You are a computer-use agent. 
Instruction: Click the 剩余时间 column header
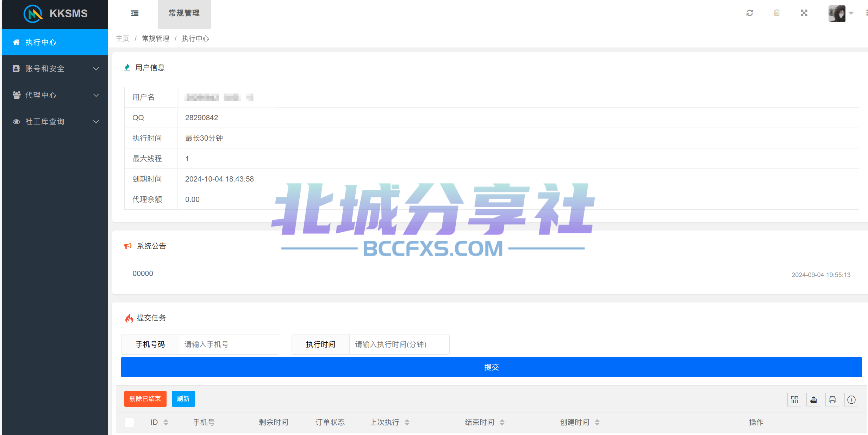pos(274,422)
